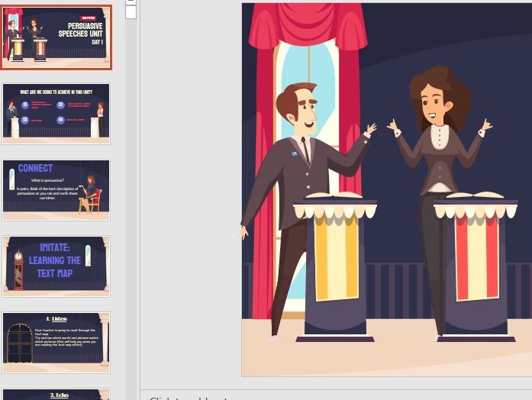The image size is (532, 400).
Task: Click the thumbnail pane scrollbar handle
Action: (131, 11)
